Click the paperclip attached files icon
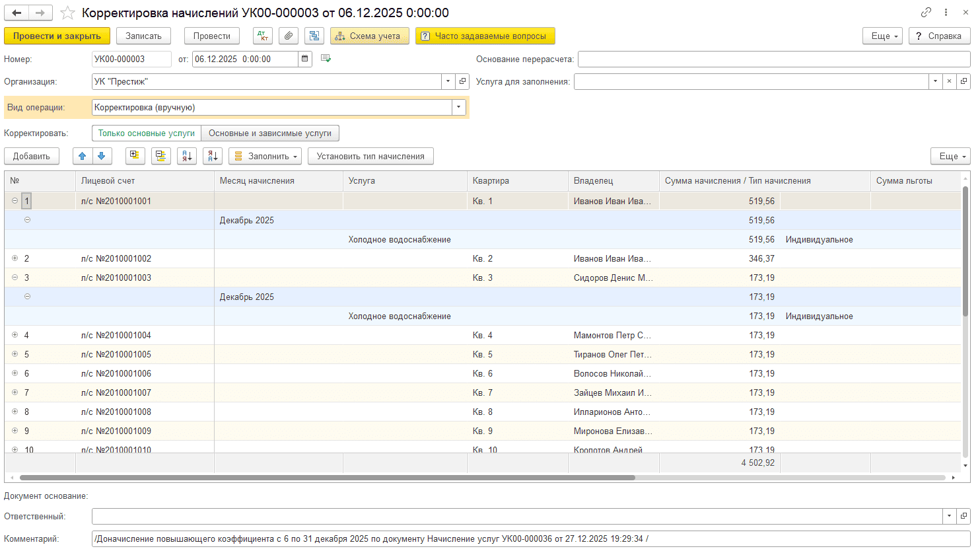This screenshot has width=980, height=553. click(x=289, y=36)
